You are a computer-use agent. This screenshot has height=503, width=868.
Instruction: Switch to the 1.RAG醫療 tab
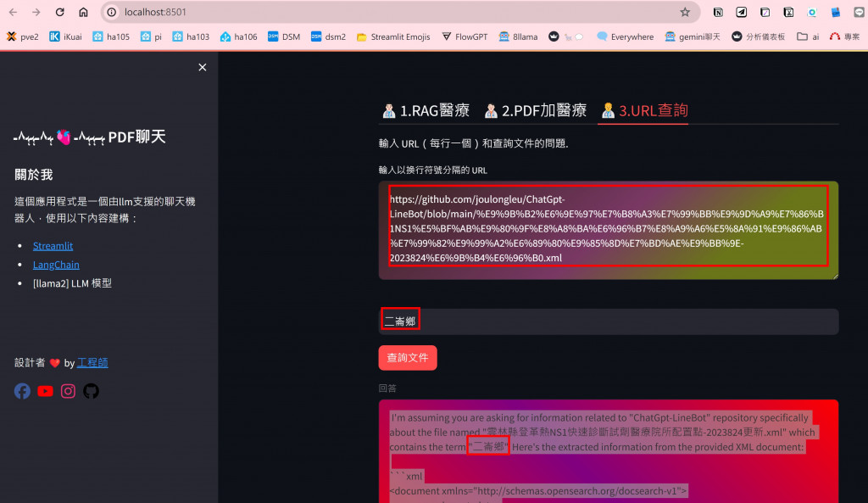(x=426, y=111)
